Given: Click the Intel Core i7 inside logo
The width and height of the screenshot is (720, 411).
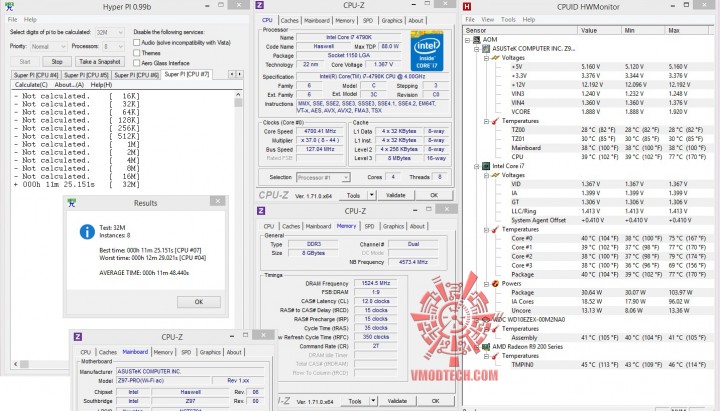Looking at the screenshot, I should (x=427, y=51).
